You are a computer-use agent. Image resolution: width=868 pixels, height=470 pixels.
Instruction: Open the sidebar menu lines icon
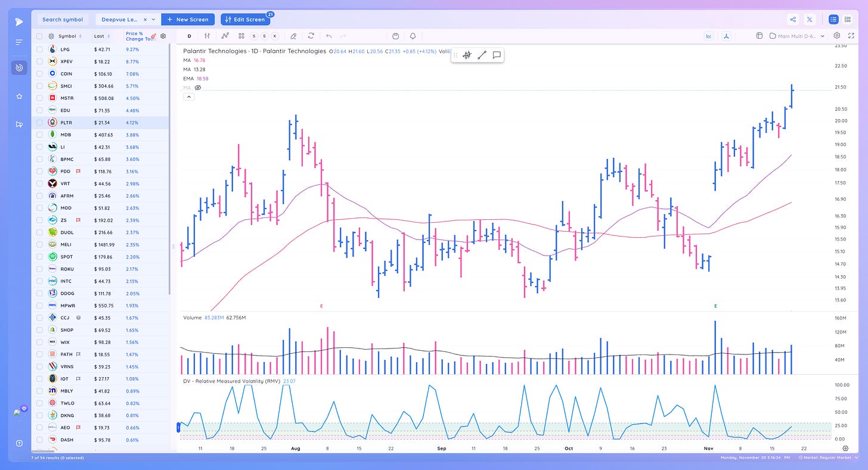pos(19,42)
